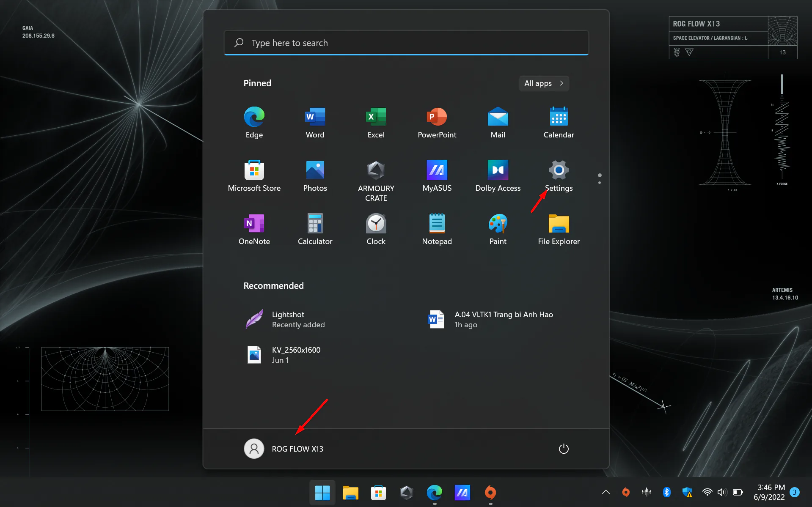Open Bluetooth tray icon
Screen dimensions: 812x507
[x=666, y=492]
